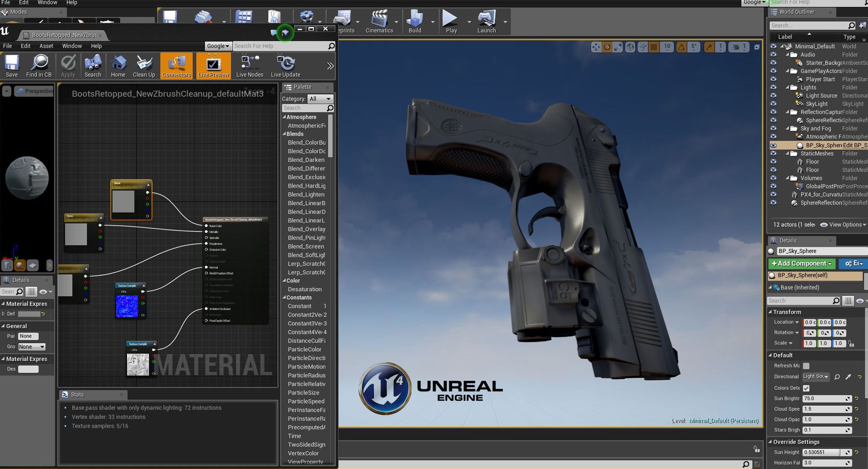The height and width of the screenshot is (469, 868).
Task: Open Directional Light Source dropdown
Action: tap(816, 376)
